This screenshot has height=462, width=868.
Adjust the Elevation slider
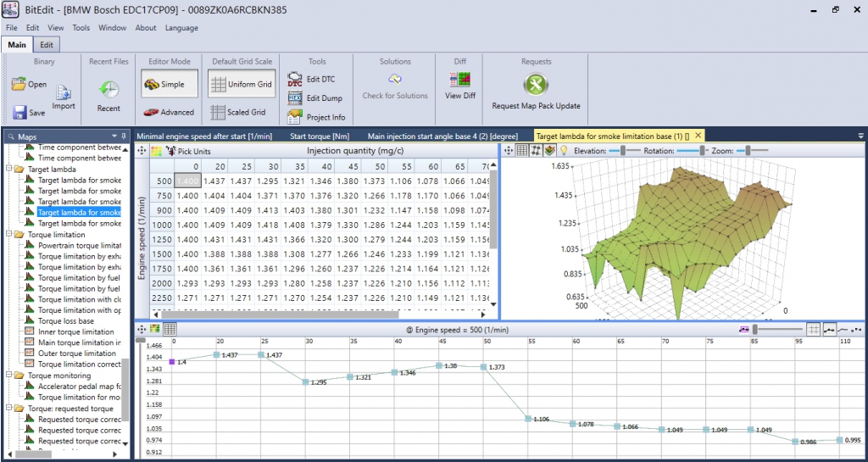point(624,151)
